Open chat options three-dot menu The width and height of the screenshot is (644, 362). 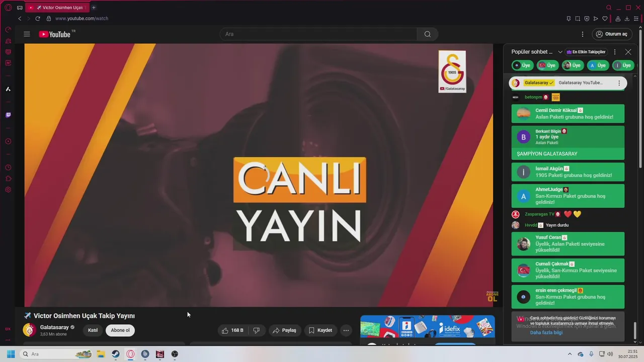pos(614,52)
